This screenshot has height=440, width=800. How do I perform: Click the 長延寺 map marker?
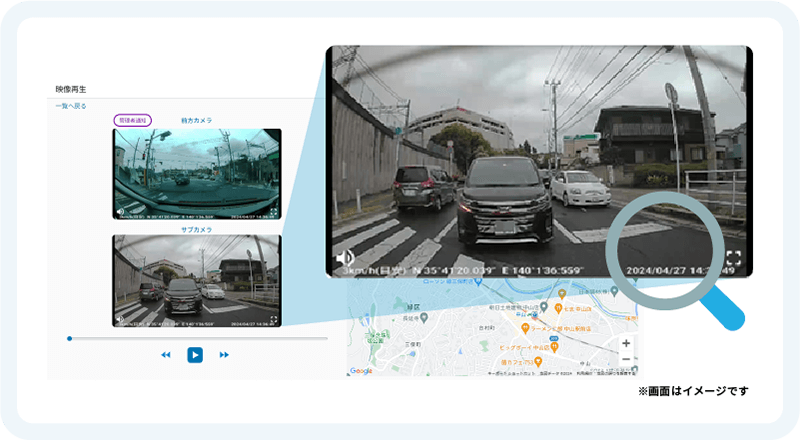[x=423, y=318]
